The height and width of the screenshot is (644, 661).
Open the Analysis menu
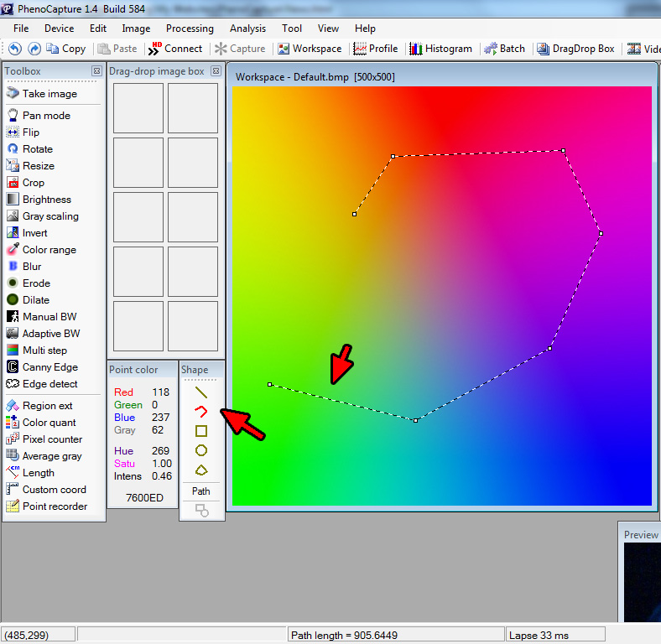point(247,29)
